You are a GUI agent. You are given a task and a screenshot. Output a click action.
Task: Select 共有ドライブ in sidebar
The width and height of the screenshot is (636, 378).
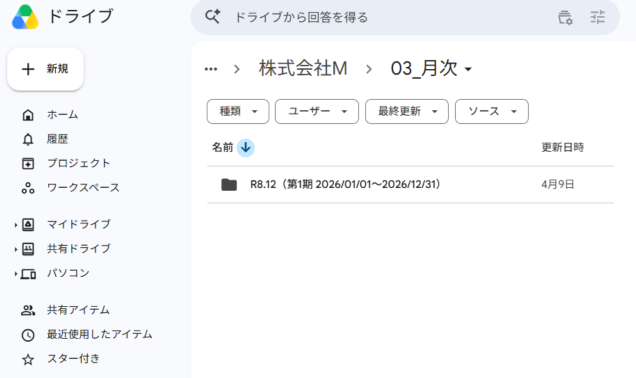(78, 249)
